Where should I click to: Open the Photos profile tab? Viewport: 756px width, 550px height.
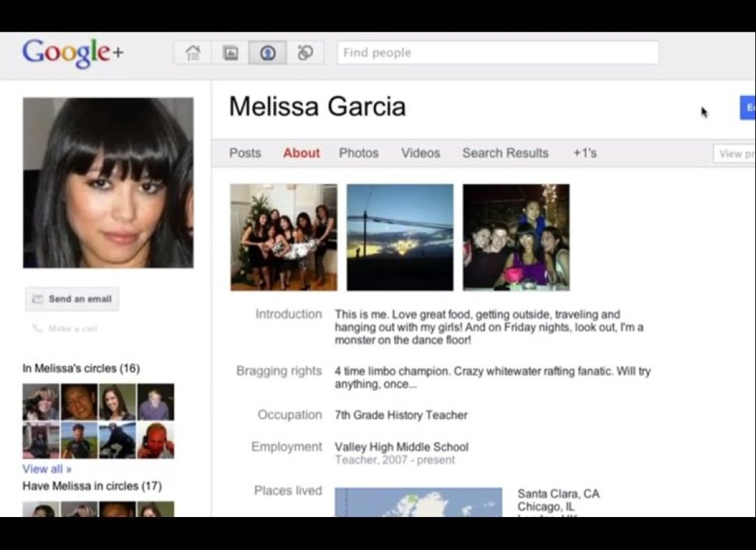pos(358,153)
